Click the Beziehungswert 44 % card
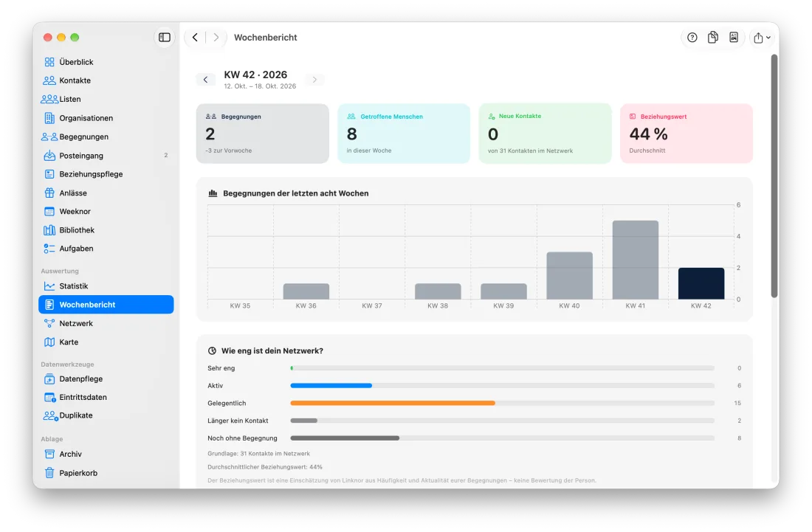The width and height of the screenshot is (812, 532). [x=687, y=134]
